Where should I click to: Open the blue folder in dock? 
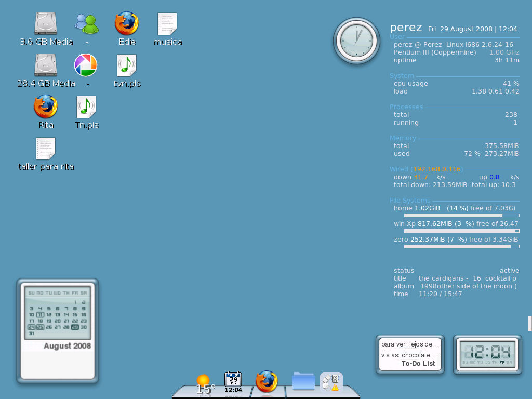click(303, 381)
